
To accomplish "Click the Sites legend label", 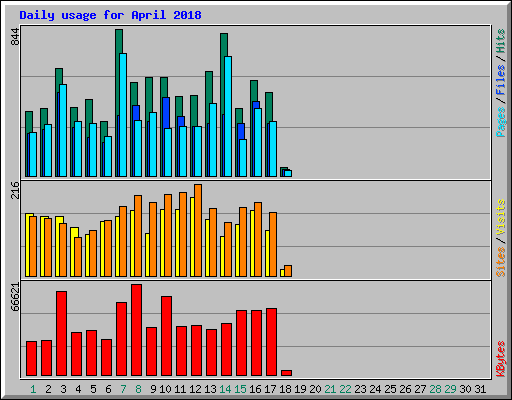I will click(x=500, y=262).
